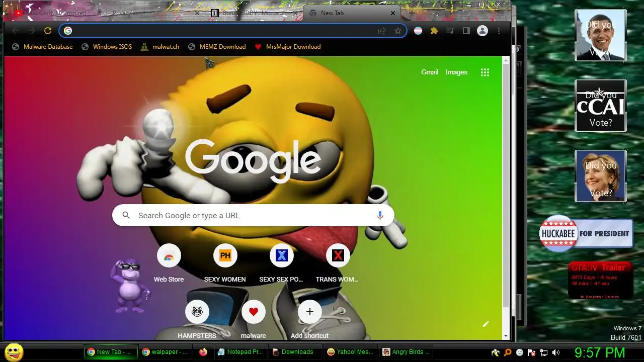The image size is (644, 362).
Task: Click the Gmail link
Action: pos(430,72)
